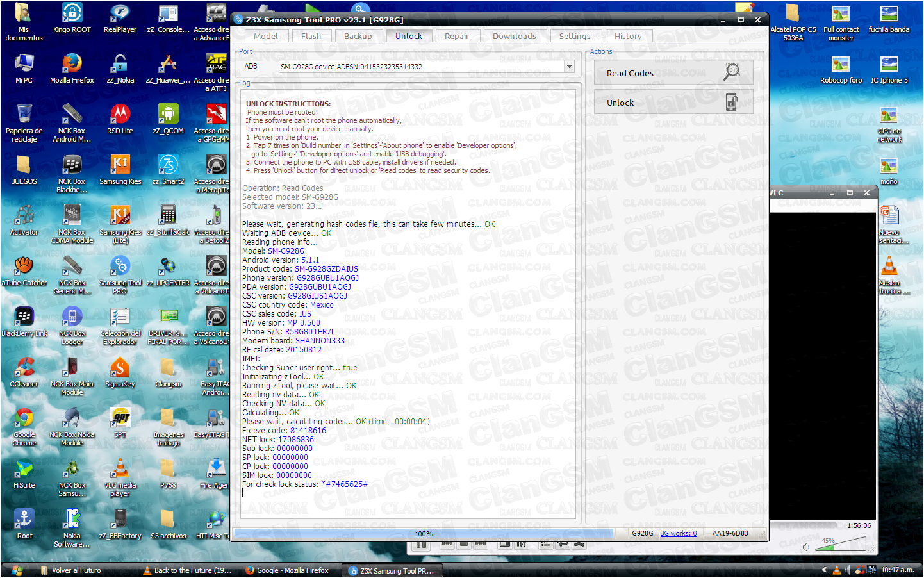Select the Unlock tab
Image resolution: width=924 pixels, height=578 pixels.
[x=408, y=36]
